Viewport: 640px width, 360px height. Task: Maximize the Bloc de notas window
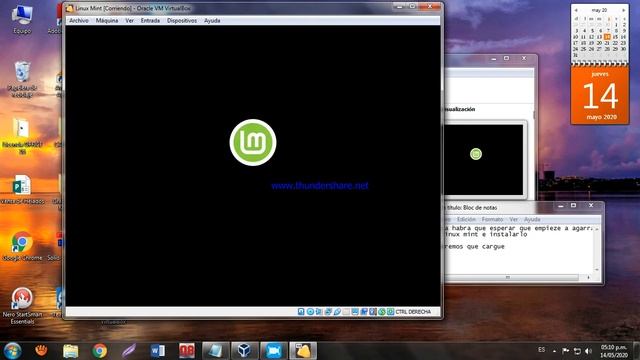pos(573,205)
